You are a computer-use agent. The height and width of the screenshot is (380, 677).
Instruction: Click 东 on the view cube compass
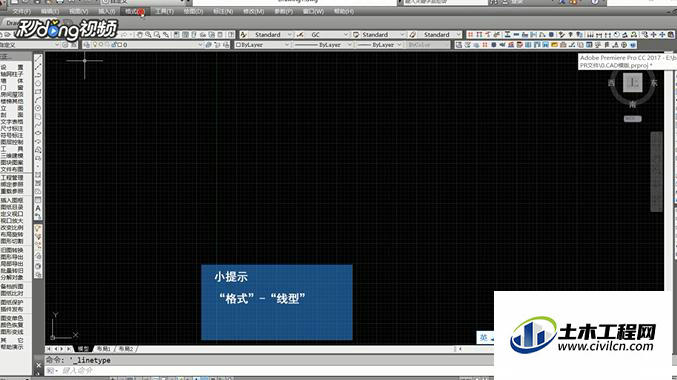[x=654, y=82]
